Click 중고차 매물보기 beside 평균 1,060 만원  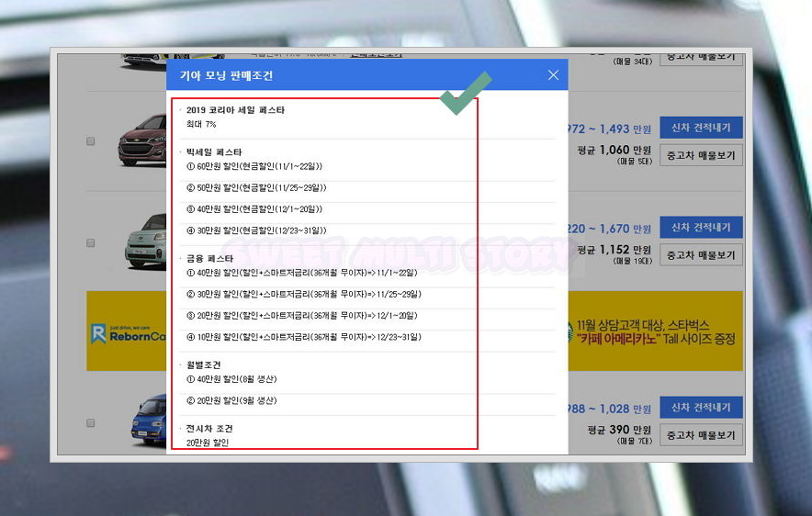(x=701, y=155)
